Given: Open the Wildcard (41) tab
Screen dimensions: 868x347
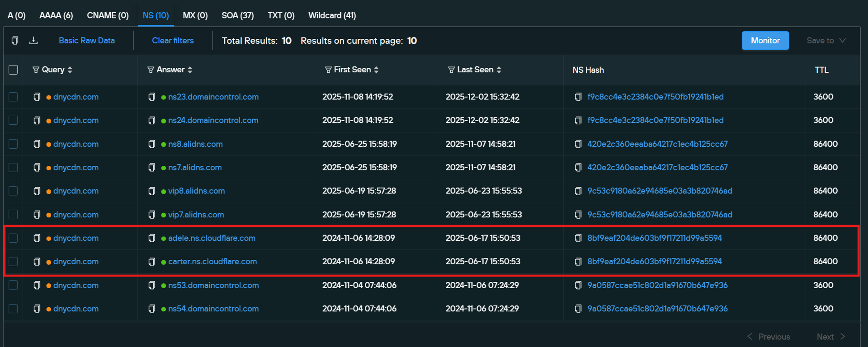Looking at the screenshot, I should [332, 15].
